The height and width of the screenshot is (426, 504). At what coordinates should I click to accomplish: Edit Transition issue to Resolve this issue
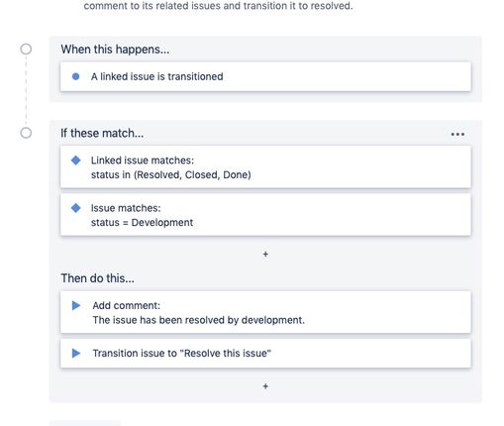[265, 354]
